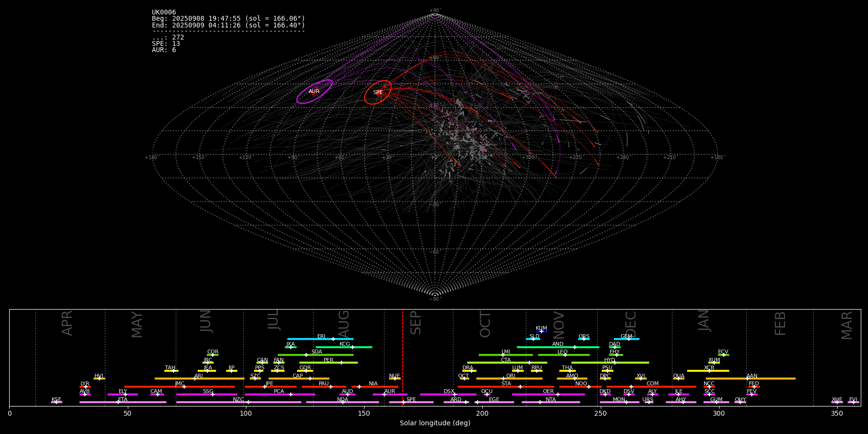Click the +90° pole label atop sky map

pyautogui.click(x=435, y=11)
